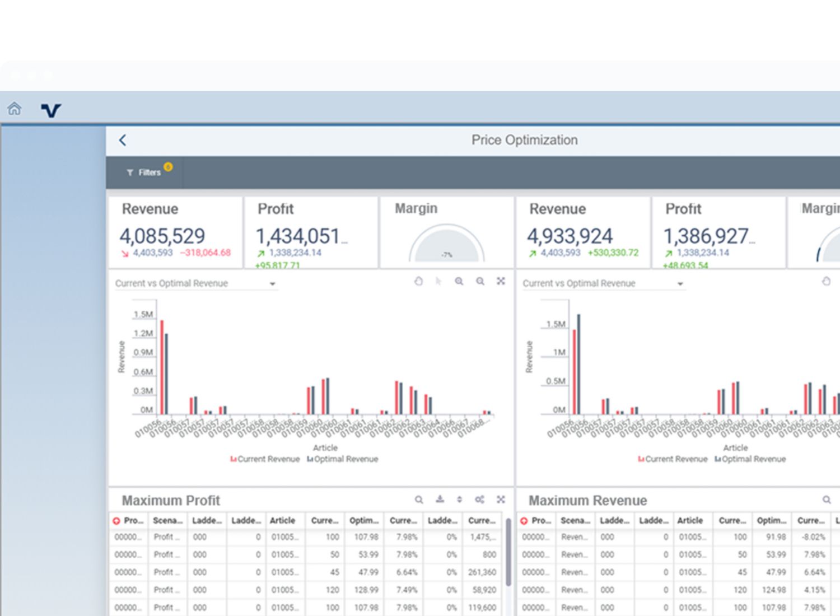The image size is (840, 616).
Task: Search within the Maximum Profit table
Action: tap(419, 500)
